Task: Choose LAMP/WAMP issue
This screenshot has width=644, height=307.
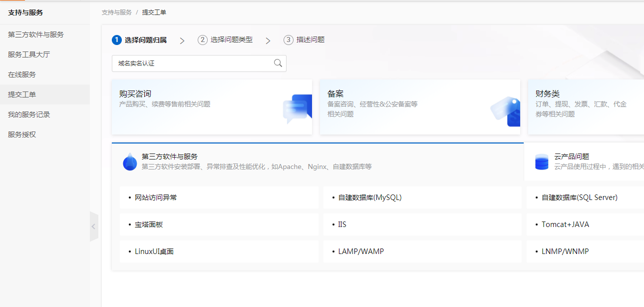Action: (422, 251)
